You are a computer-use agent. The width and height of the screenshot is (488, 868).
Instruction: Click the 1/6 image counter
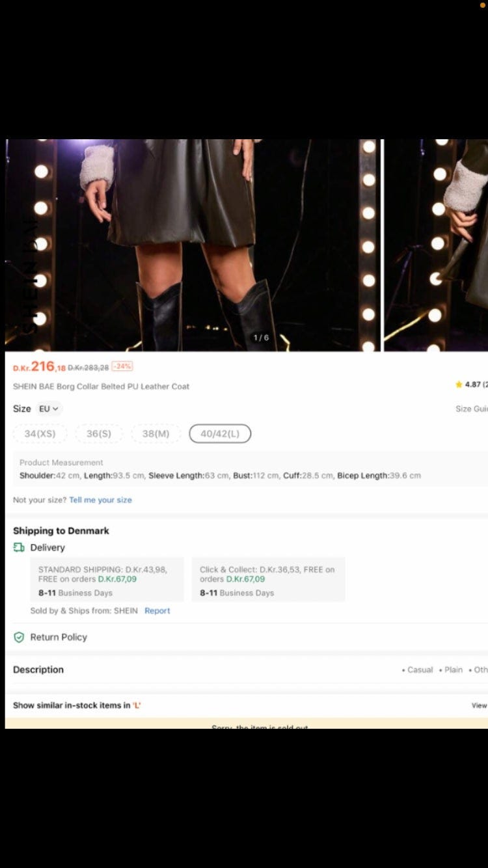pyautogui.click(x=261, y=338)
